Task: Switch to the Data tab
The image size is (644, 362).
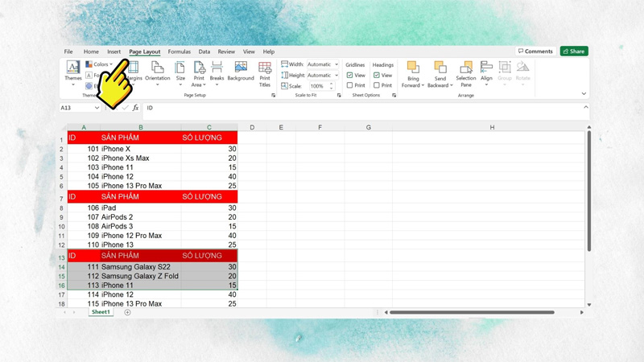Action: click(204, 51)
